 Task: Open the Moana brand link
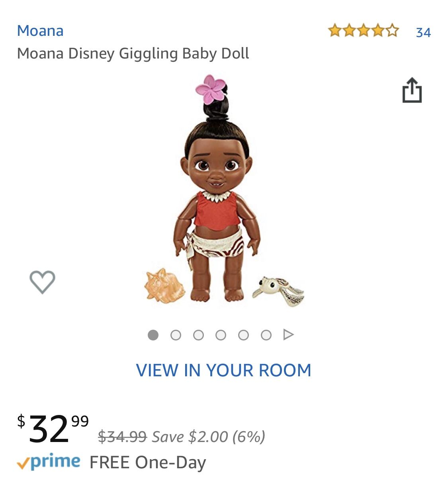point(40,31)
